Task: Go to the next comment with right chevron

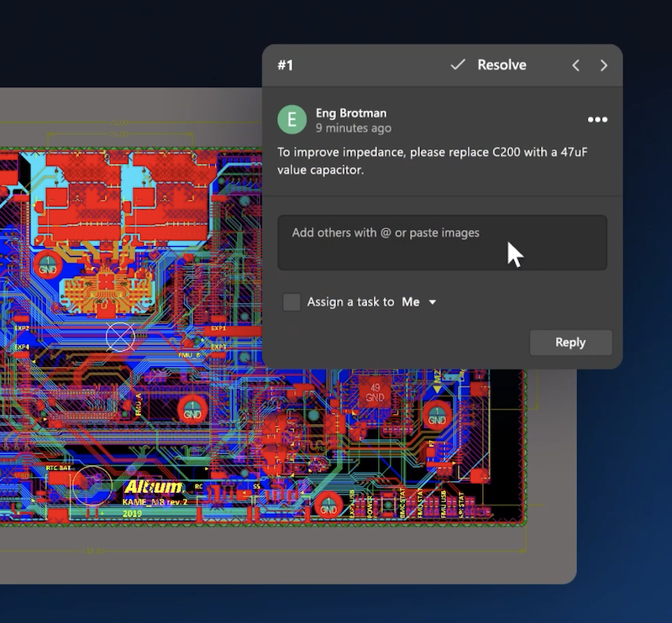Action: pos(603,65)
